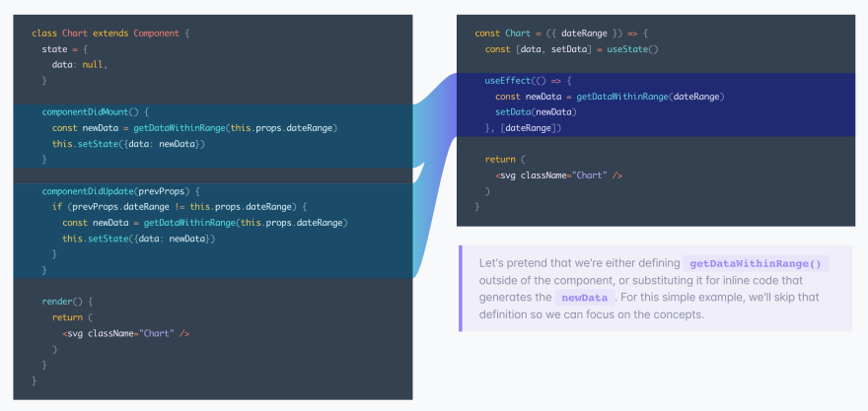Click the 'newData' inline code in the note
The height and width of the screenshot is (411, 868).
click(x=585, y=298)
